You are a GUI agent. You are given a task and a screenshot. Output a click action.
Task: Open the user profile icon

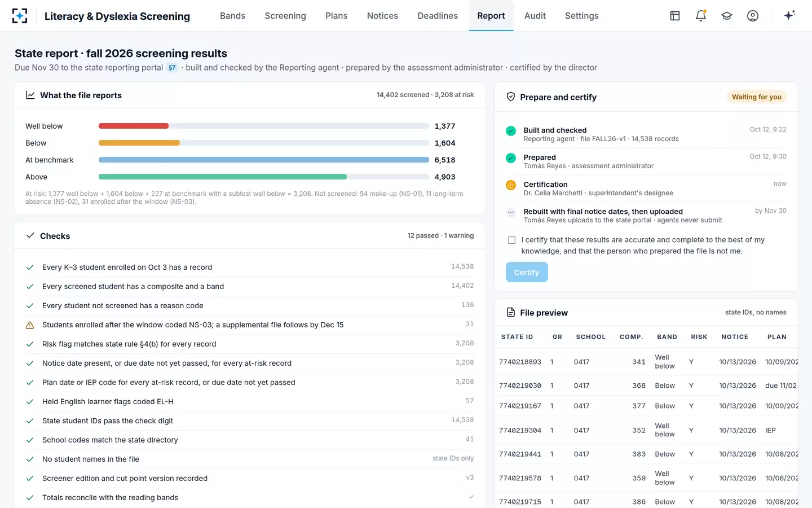pyautogui.click(x=753, y=16)
